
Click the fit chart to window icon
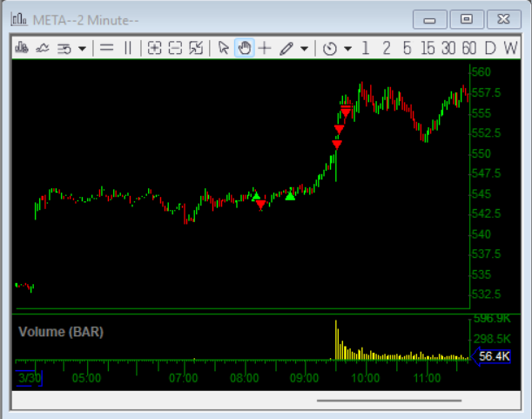(x=196, y=48)
